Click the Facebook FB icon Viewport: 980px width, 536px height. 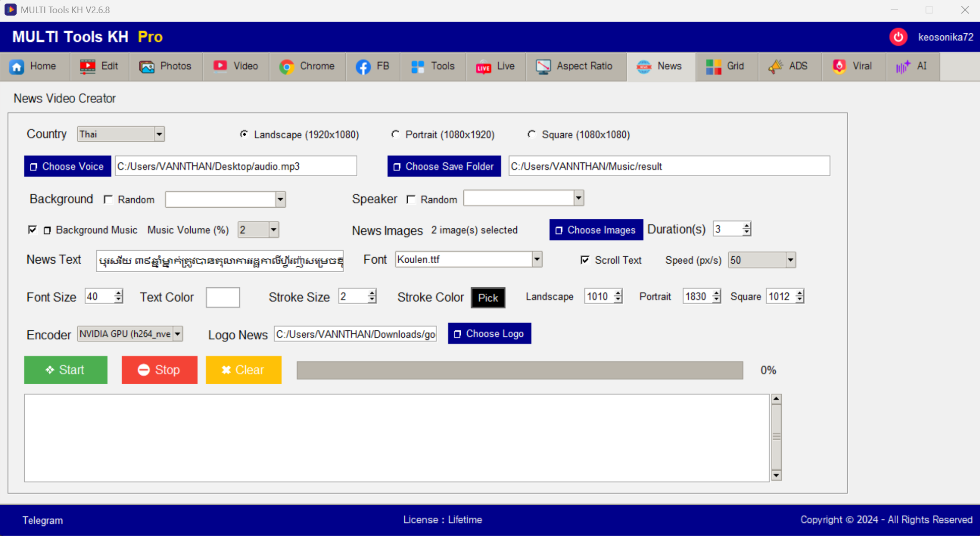click(x=363, y=67)
